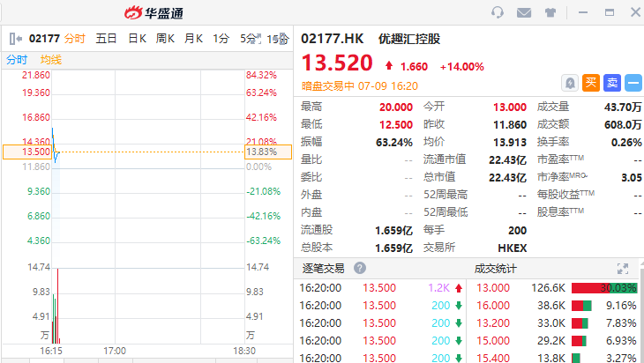The image size is (644, 363).
Task: Open the mail messages icon
Action: point(524,12)
